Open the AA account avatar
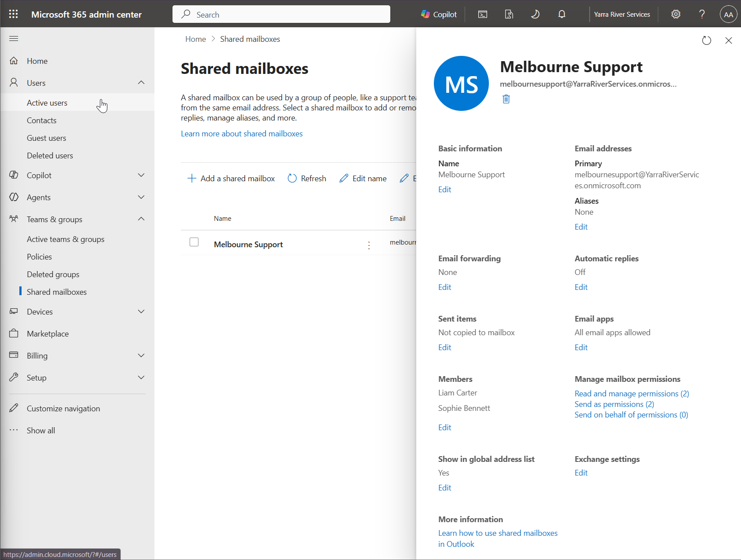The height and width of the screenshot is (560, 741). (x=728, y=14)
